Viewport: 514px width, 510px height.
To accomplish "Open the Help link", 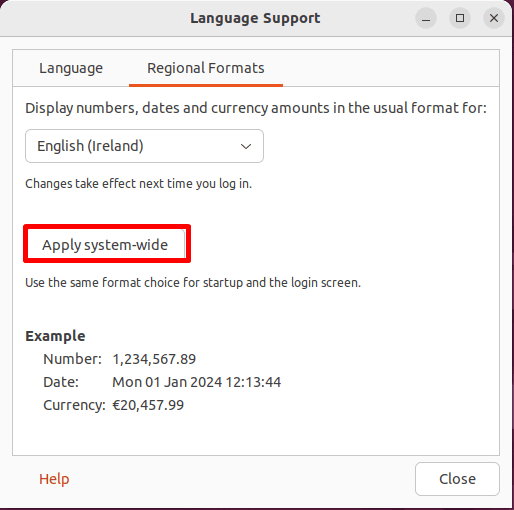I will tap(54, 479).
